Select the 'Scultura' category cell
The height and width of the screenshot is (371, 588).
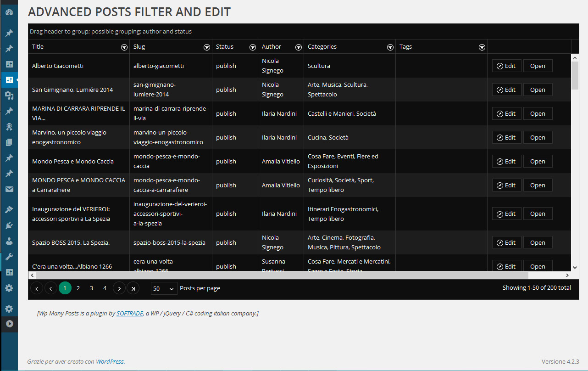[349, 66]
